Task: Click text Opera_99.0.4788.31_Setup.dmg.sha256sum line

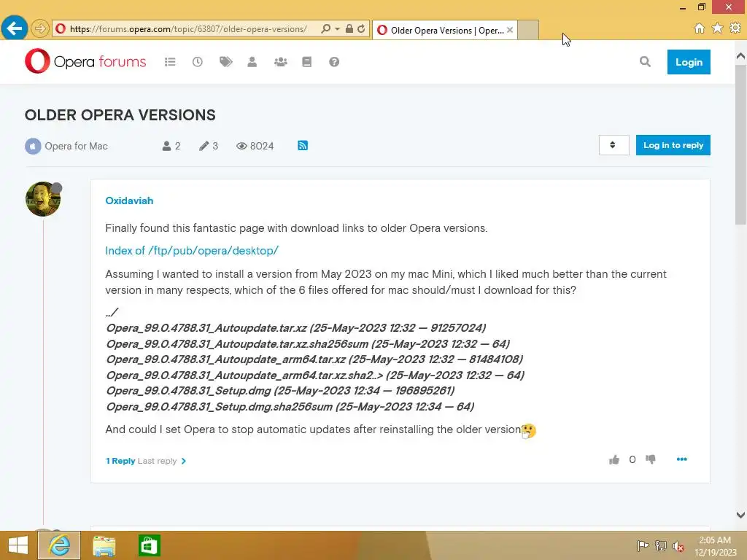Action: (290, 407)
